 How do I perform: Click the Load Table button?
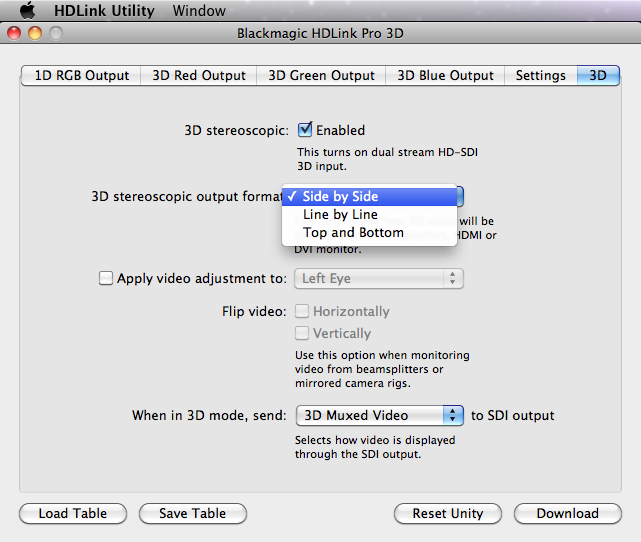73,513
